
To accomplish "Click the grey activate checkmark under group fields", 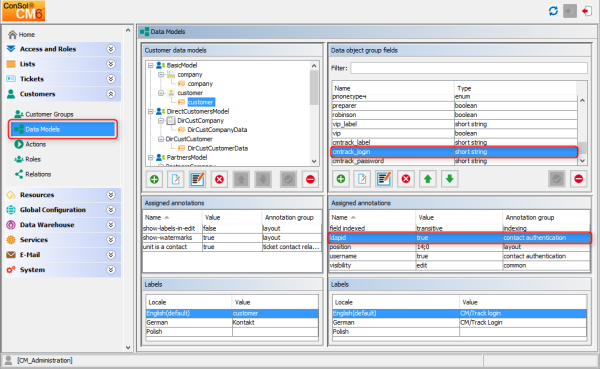I will (x=557, y=179).
